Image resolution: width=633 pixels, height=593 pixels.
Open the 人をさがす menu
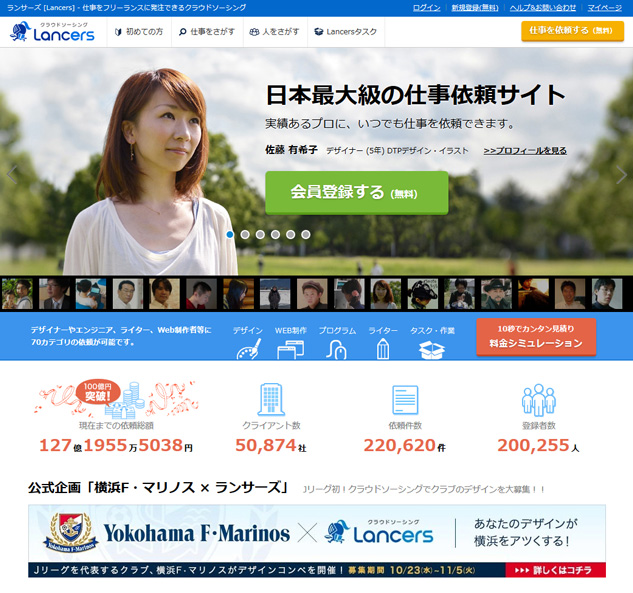(x=274, y=32)
